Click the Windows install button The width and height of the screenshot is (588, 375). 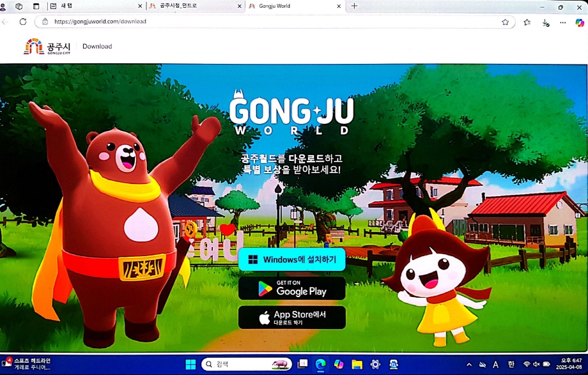coord(291,259)
